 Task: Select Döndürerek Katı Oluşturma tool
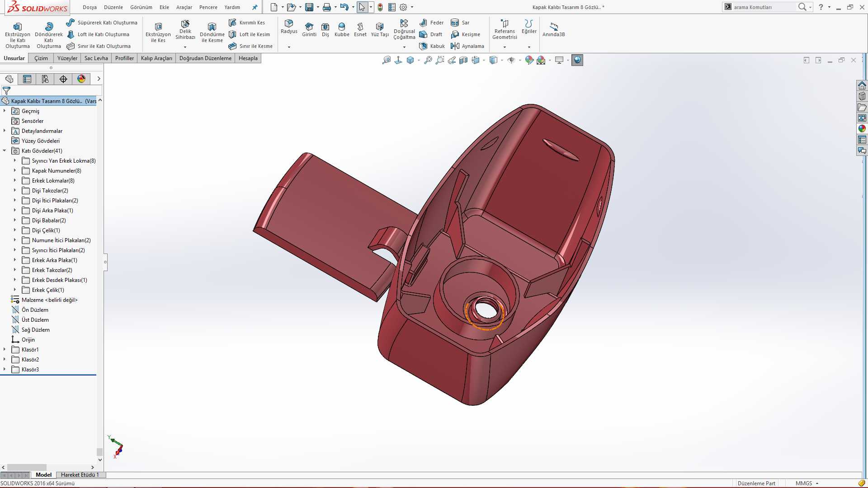pyautogui.click(x=49, y=35)
